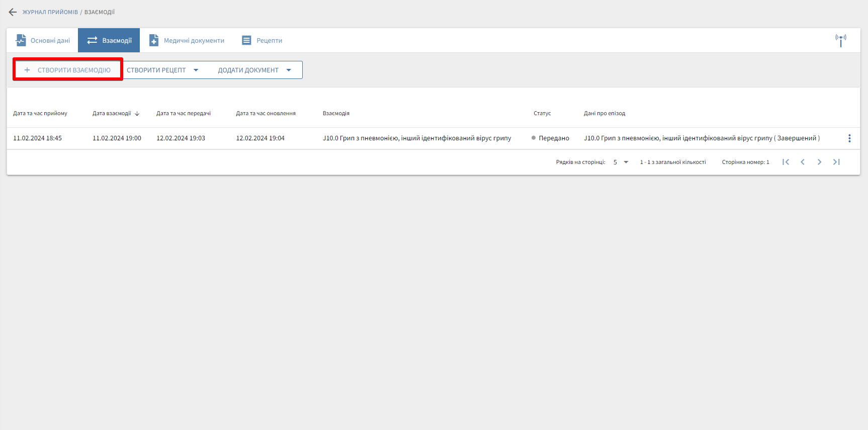Image resolution: width=868 pixels, height=430 pixels.
Task: Jump to last page of results
Action: 836,162
